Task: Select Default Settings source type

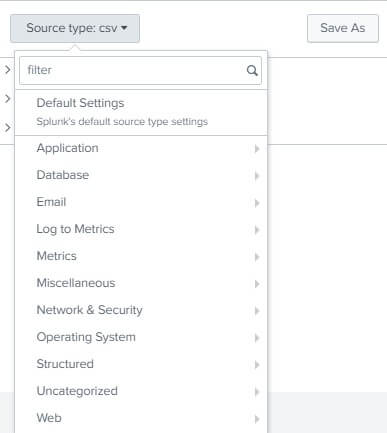Action: (141, 112)
